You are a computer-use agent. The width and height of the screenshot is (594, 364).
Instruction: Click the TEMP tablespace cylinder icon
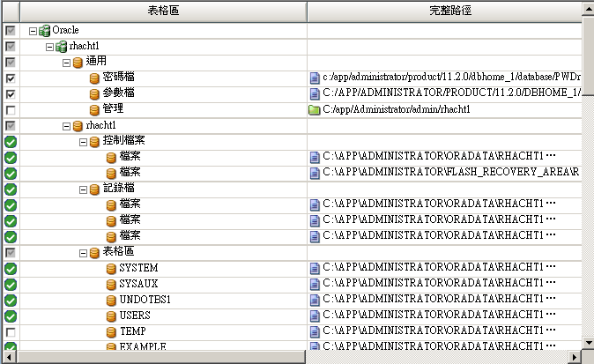coord(111,332)
